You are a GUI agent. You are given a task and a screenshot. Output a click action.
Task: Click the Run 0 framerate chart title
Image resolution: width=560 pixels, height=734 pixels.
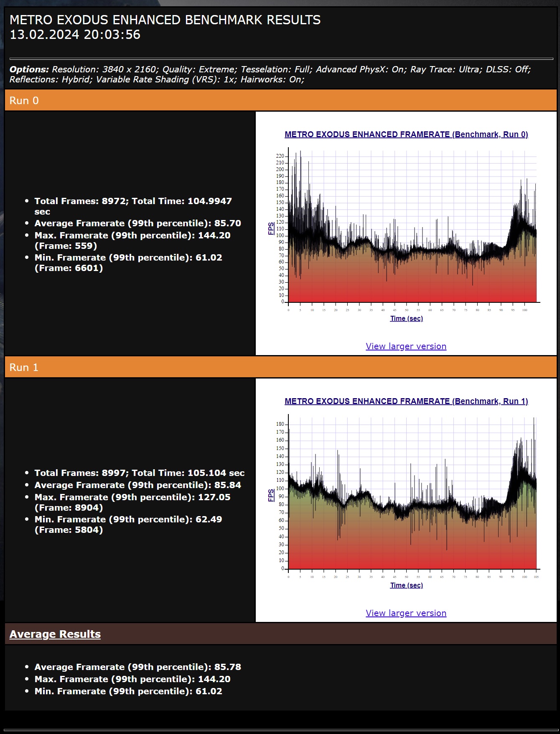406,134
